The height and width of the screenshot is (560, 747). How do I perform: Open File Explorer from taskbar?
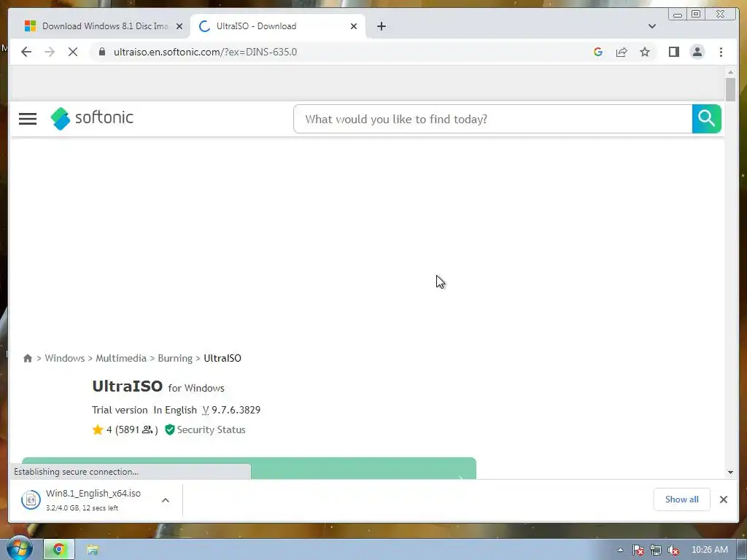(93, 550)
